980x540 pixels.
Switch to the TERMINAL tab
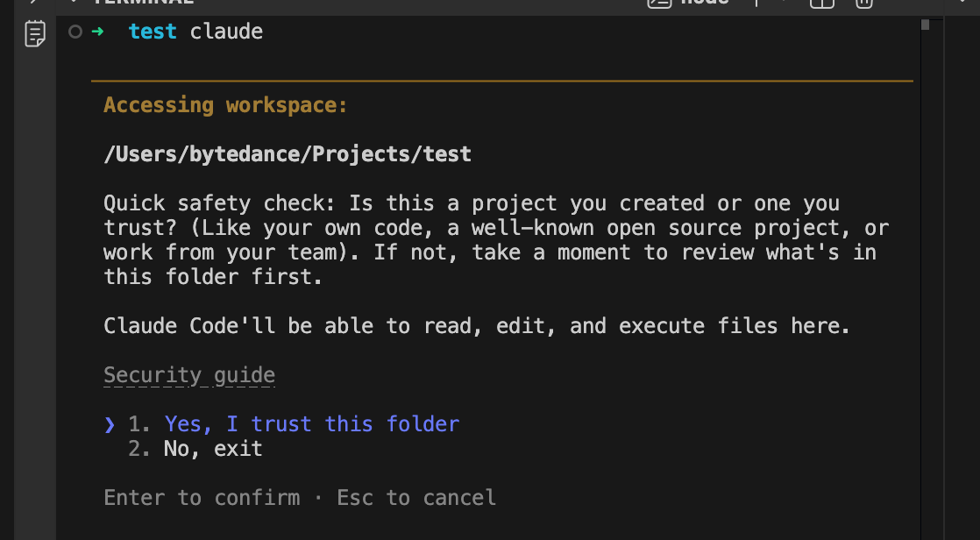pos(143,2)
